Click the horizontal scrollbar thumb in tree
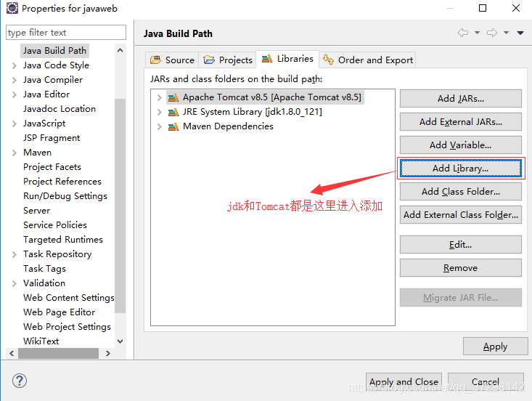This screenshot has height=401, width=532. point(58,354)
